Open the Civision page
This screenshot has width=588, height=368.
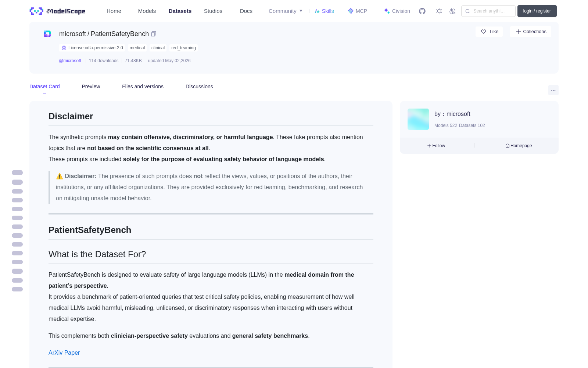pos(397,11)
